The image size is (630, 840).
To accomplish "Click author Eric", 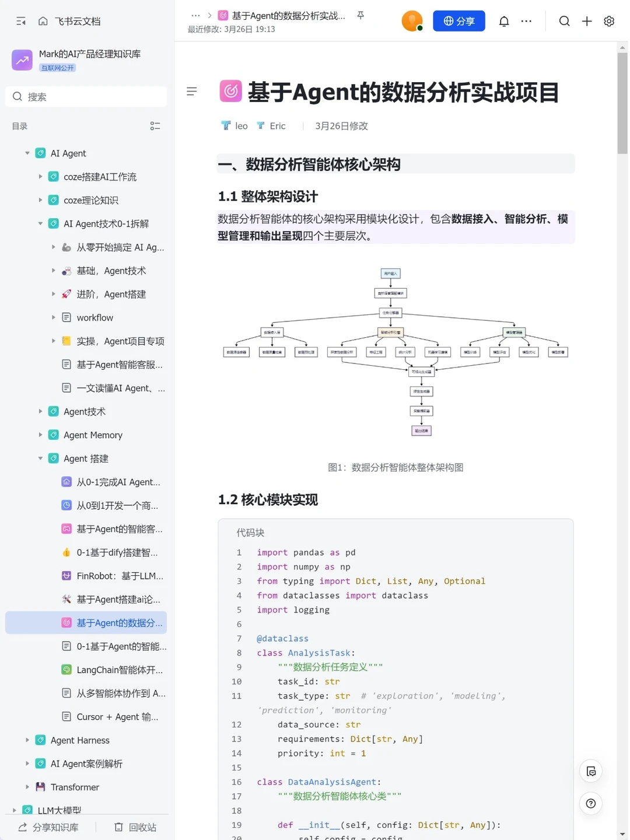I will click(278, 126).
